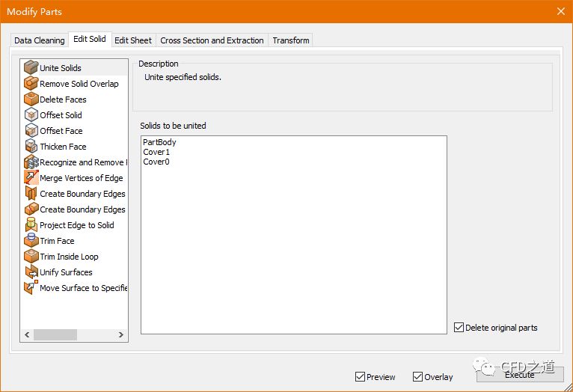Open the Edit Sheet tab
This screenshot has width=573, height=392.
coord(133,40)
